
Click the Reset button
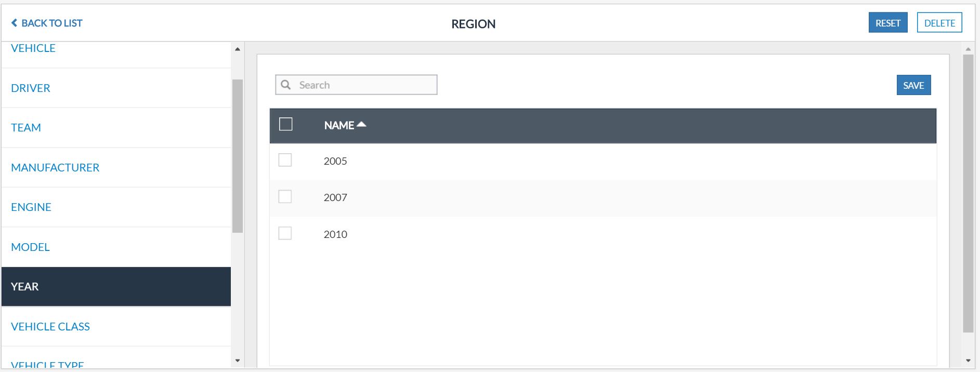coord(887,23)
